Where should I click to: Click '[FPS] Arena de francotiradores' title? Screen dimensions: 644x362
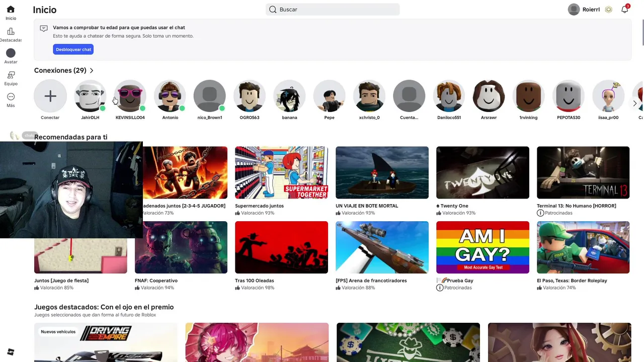pos(371,281)
